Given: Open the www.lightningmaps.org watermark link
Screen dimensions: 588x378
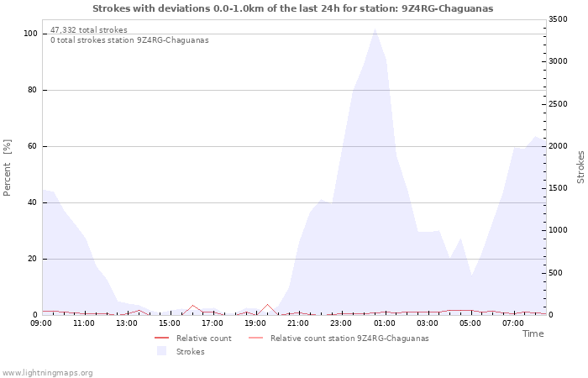Looking at the screenshot, I should click(47, 372).
